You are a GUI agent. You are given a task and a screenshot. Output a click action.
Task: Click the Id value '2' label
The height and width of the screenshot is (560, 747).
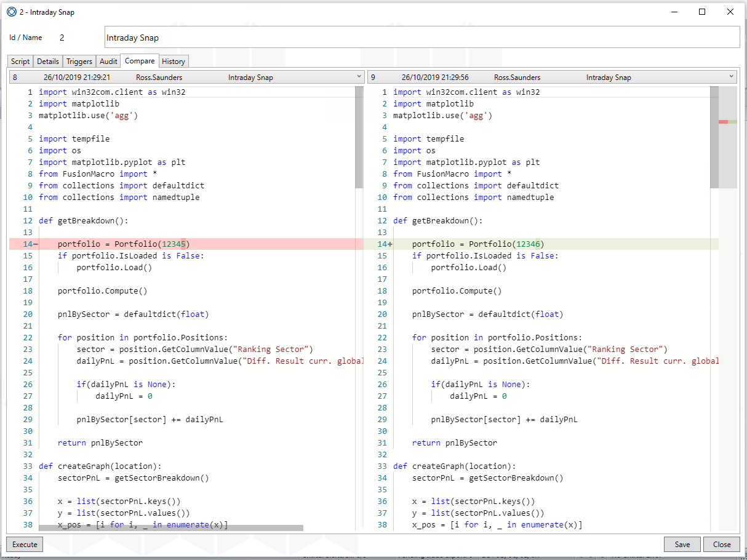point(62,38)
